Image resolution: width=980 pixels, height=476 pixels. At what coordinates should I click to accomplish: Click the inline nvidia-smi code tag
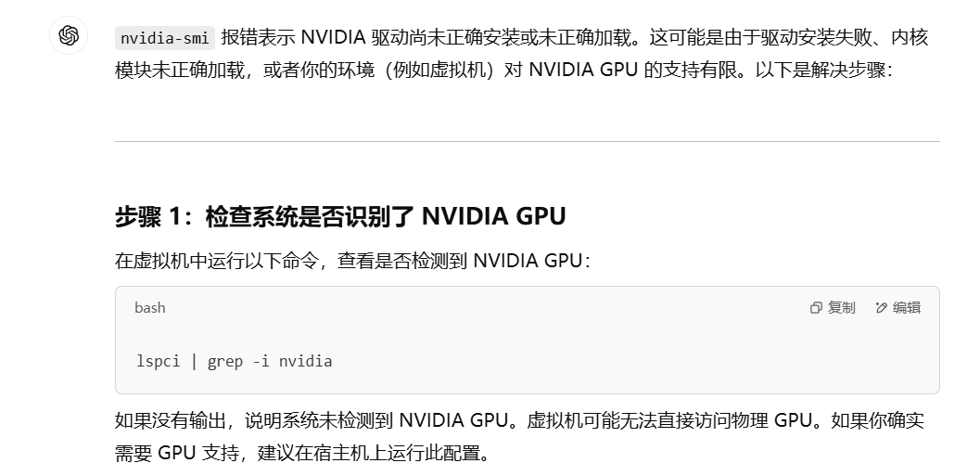click(165, 38)
